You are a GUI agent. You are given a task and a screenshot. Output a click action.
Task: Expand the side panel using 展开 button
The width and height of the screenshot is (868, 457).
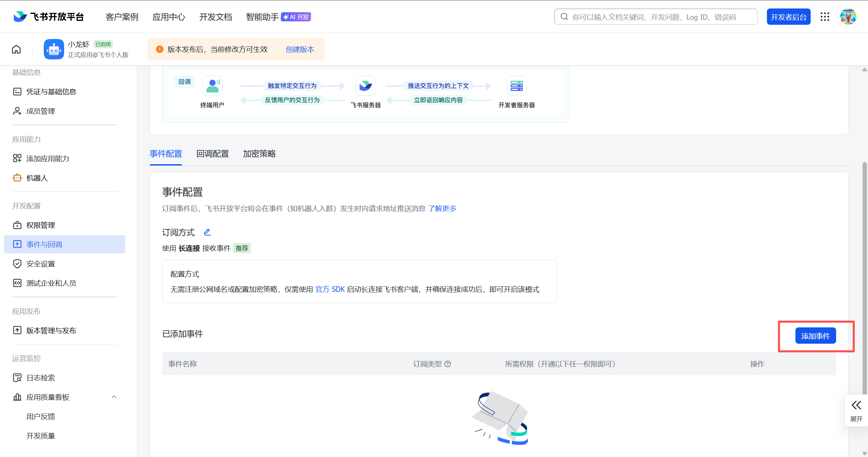[x=856, y=410]
